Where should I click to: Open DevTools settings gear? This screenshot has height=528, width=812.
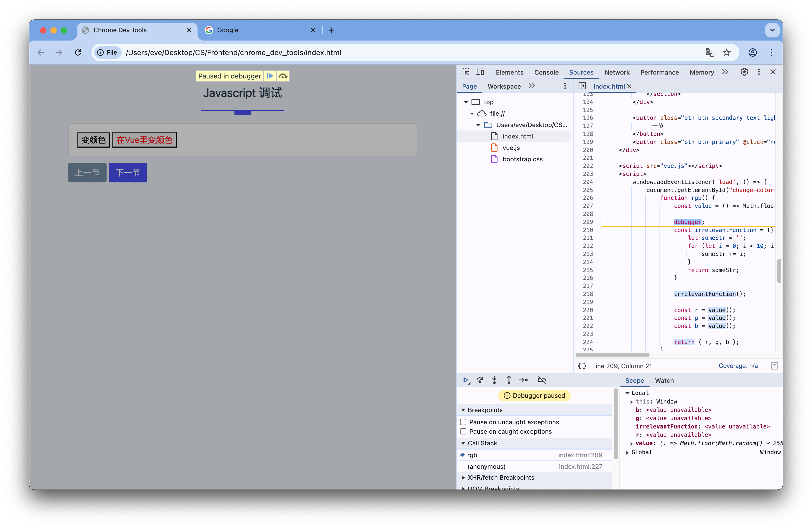click(744, 72)
